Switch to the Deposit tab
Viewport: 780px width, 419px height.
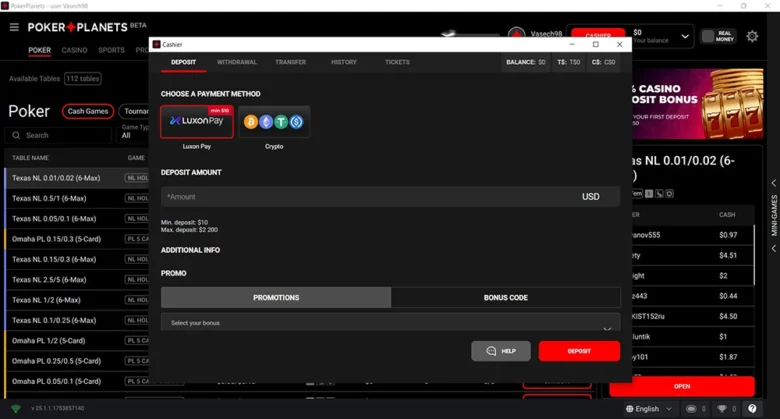pyautogui.click(x=184, y=62)
